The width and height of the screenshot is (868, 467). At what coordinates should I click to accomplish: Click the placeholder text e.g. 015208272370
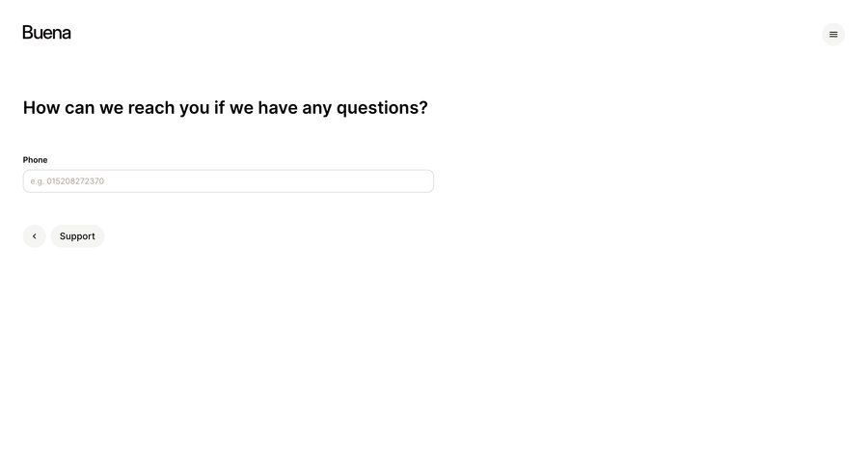[67, 181]
